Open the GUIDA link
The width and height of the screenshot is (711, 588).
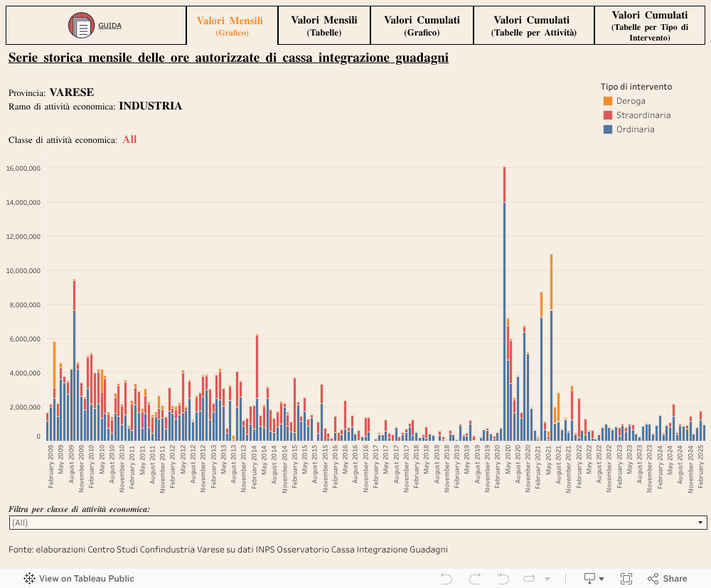[x=109, y=26]
